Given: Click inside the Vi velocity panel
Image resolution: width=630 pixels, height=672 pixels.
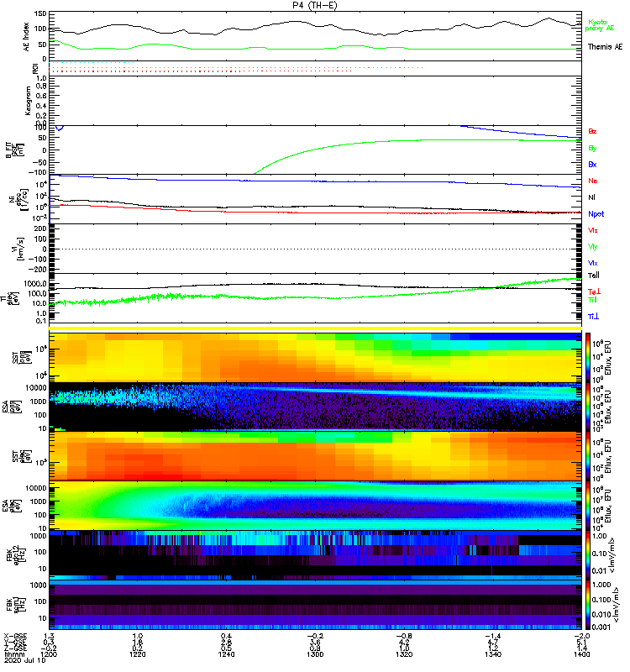Looking at the screenshot, I should [316, 249].
